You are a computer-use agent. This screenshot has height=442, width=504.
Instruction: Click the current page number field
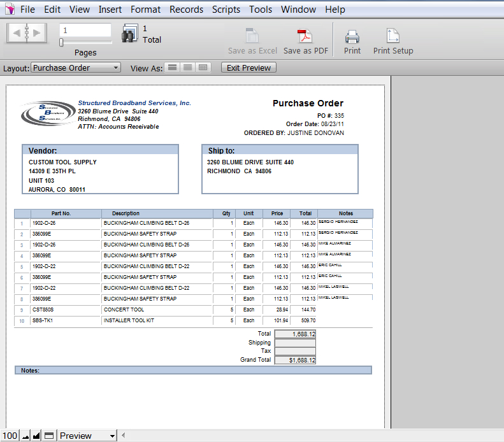pos(85,30)
